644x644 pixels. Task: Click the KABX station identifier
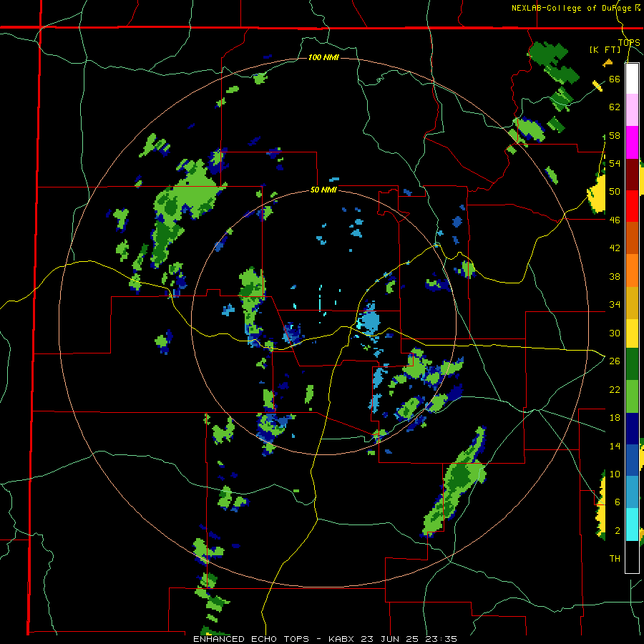pyautogui.click(x=343, y=639)
